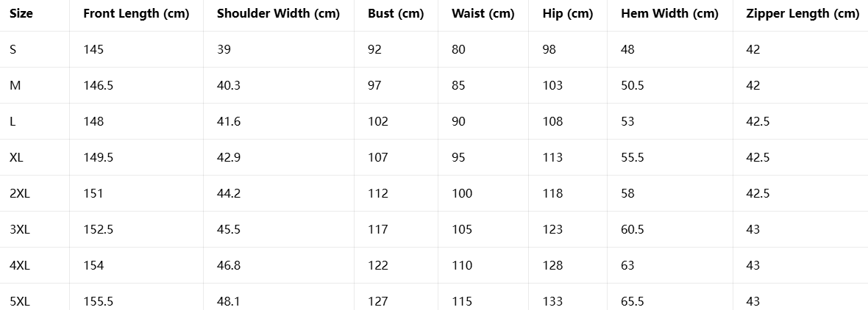
Task: Select the Bust (cm) column header
Action: pos(396,14)
